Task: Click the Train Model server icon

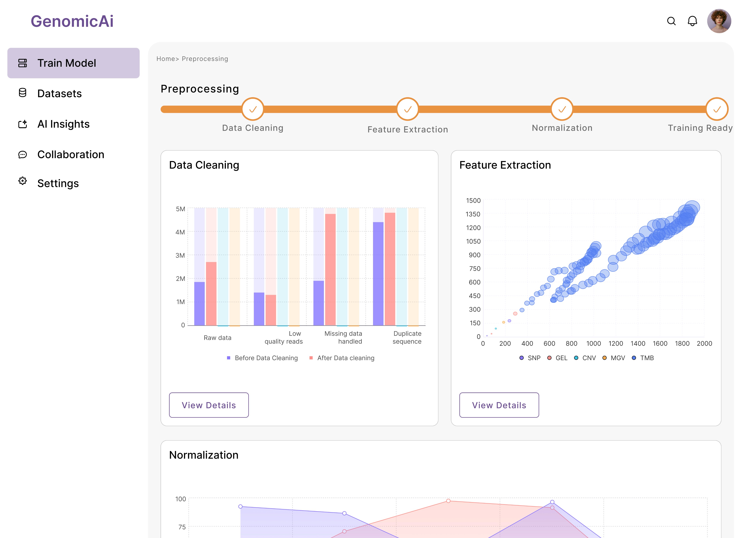Action: (x=23, y=63)
